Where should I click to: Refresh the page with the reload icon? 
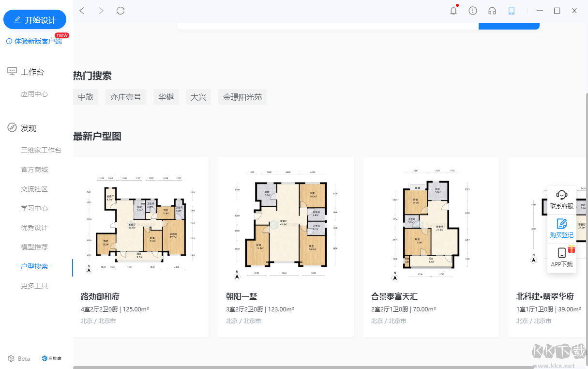click(x=121, y=10)
